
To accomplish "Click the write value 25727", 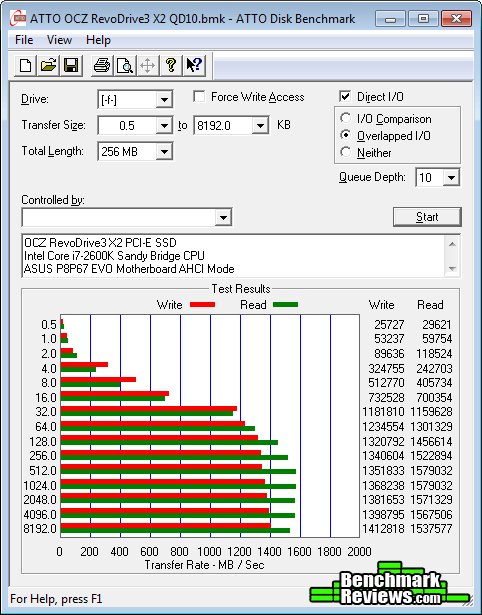I will click(x=389, y=325).
